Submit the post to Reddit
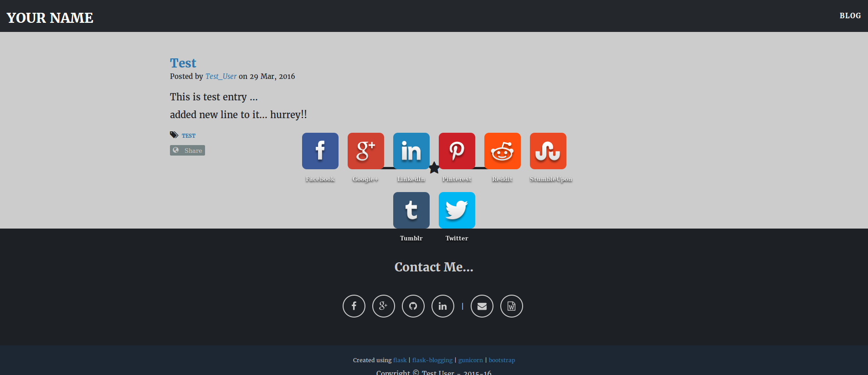 502,151
